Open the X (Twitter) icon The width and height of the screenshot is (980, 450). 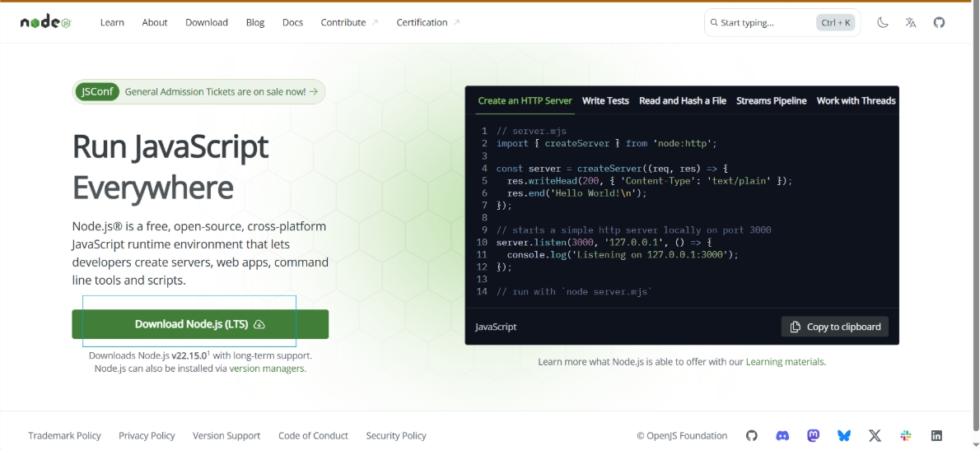coord(875,436)
